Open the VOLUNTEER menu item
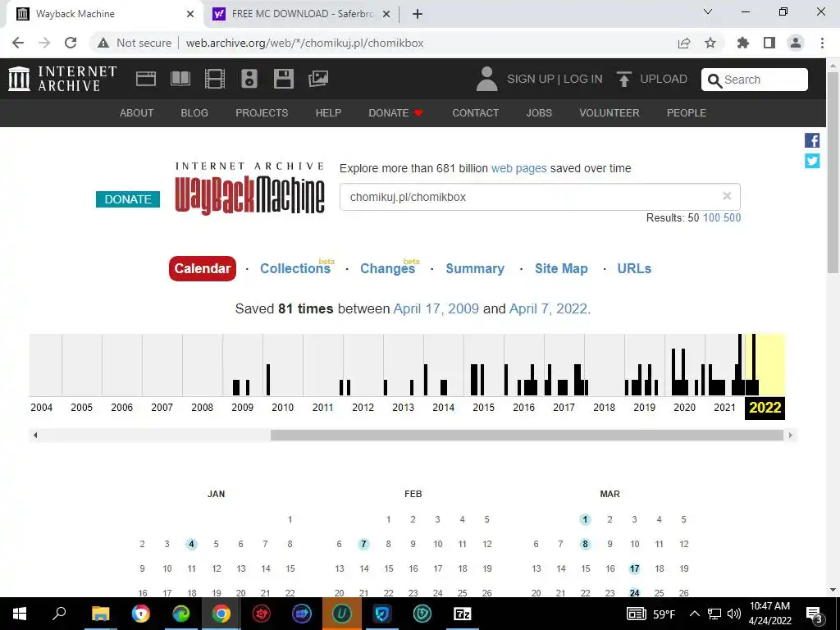Image resolution: width=840 pixels, height=630 pixels. (609, 113)
